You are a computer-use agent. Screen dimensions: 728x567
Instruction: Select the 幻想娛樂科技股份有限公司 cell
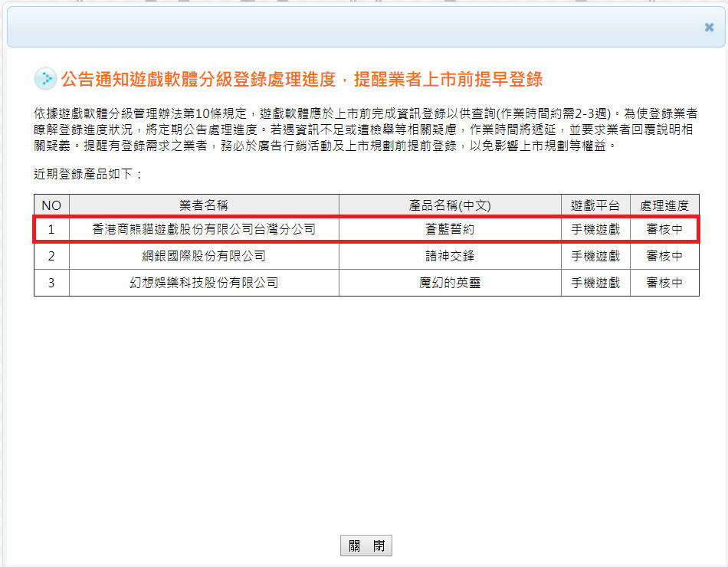coord(204,283)
